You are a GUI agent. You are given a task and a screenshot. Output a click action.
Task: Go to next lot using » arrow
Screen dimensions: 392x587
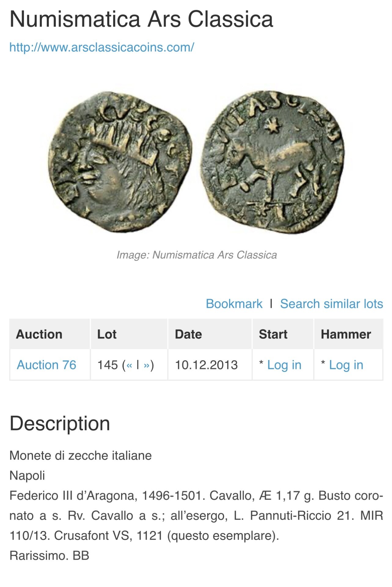pyautogui.click(x=147, y=365)
